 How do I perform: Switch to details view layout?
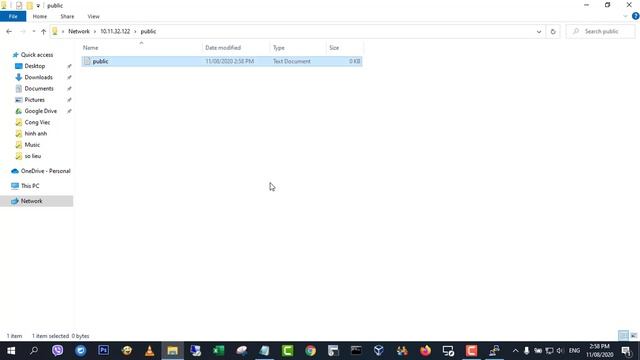point(623,336)
